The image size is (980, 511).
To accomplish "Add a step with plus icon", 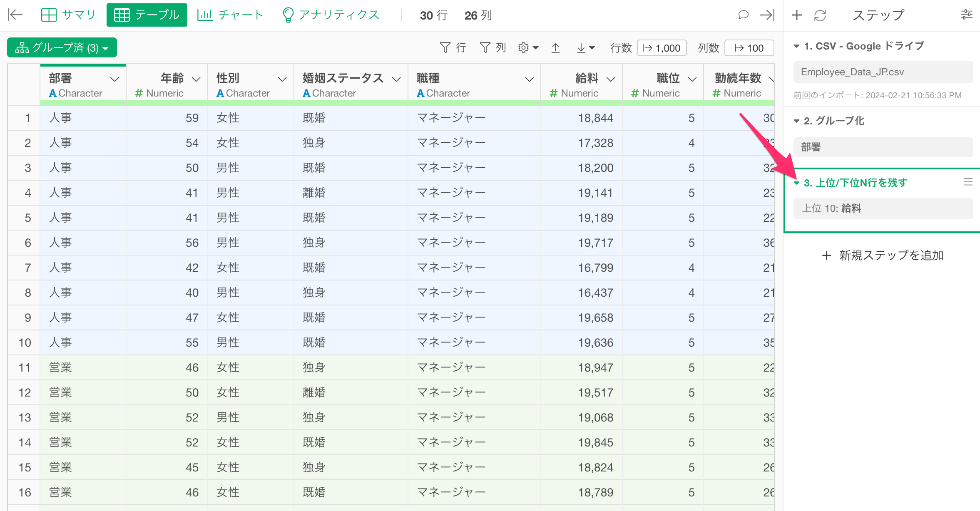I will click(x=796, y=15).
